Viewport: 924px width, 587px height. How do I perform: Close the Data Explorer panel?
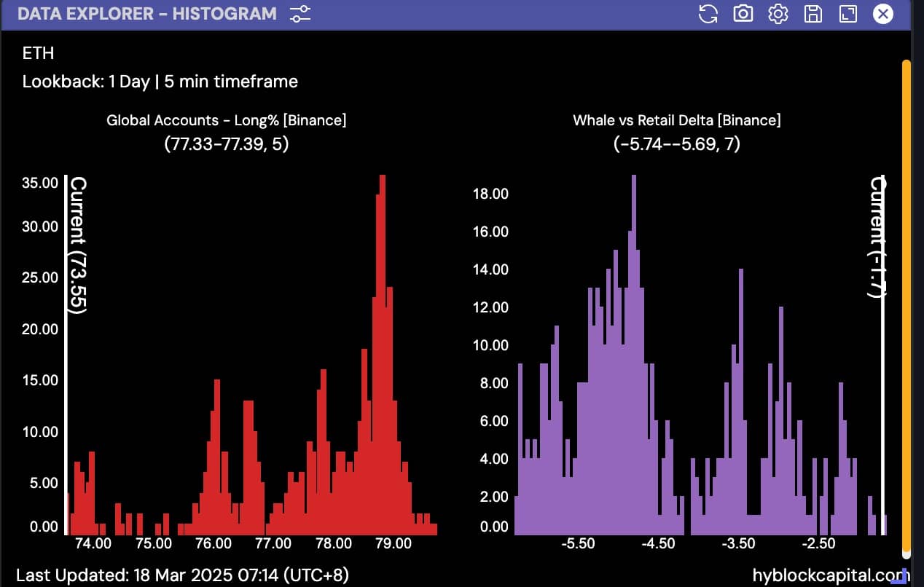pyautogui.click(x=882, y=14)
